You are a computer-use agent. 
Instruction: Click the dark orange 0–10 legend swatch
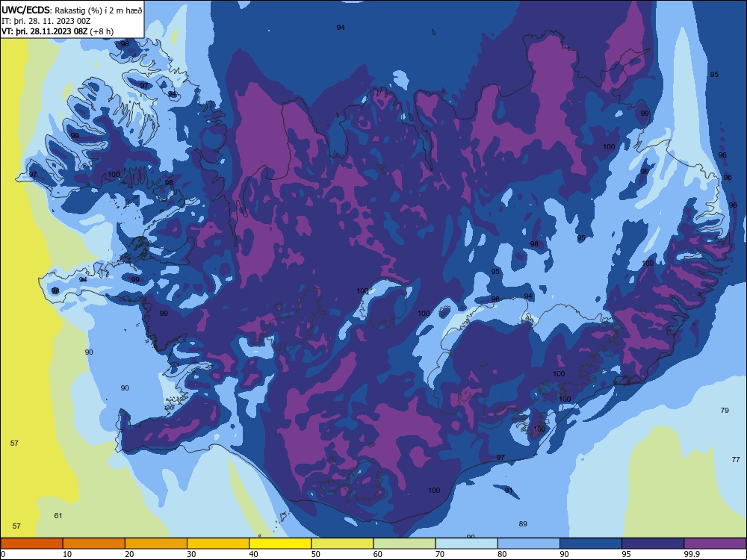pos(31,544)
